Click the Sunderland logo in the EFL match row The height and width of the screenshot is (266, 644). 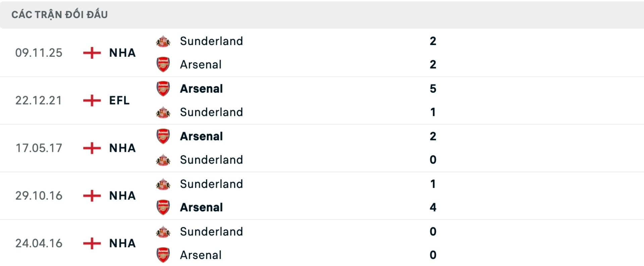pyautogui.click(x=163, y=112)
